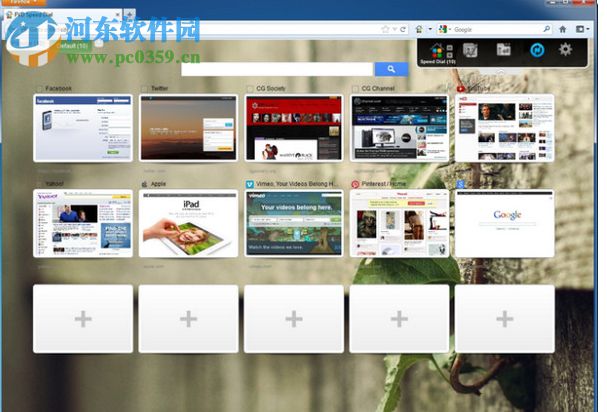Click the magnifier in the Google search box
607x412 pixels.
547,29
